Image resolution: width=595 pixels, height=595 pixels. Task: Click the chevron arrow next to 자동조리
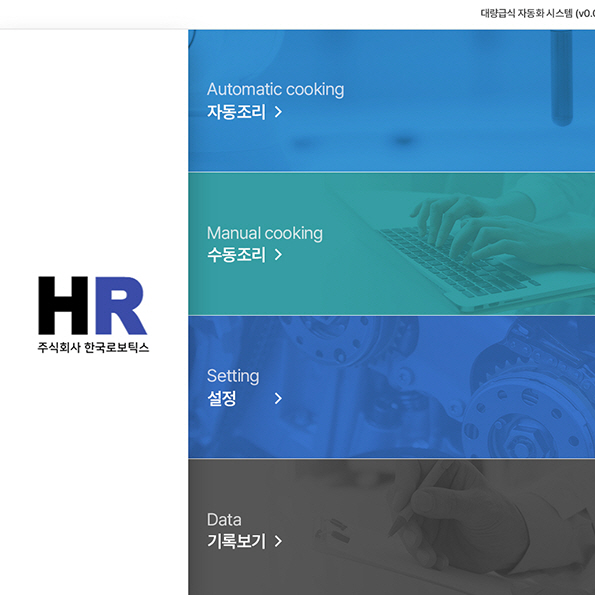[278, 112]
